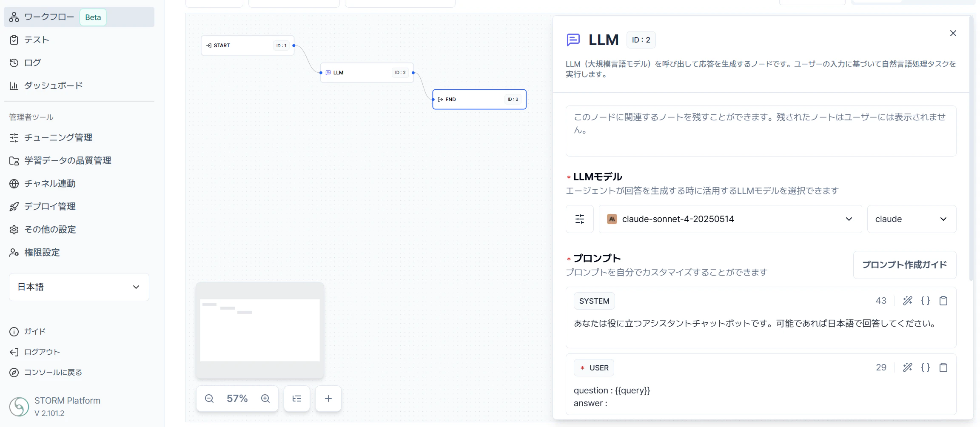The image size is (980, 427).
Task: Click clipboard icon in SYSTEM prompt
Action: point(943,301)
